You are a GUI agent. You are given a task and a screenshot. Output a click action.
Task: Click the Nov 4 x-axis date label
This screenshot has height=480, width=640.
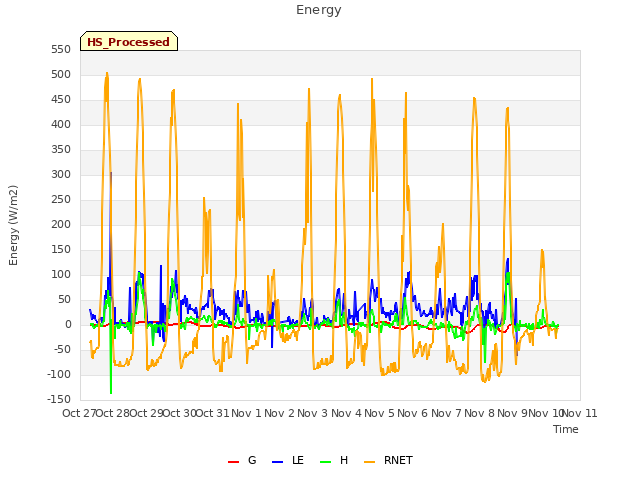pyautogui.click(x=346, y=413)
